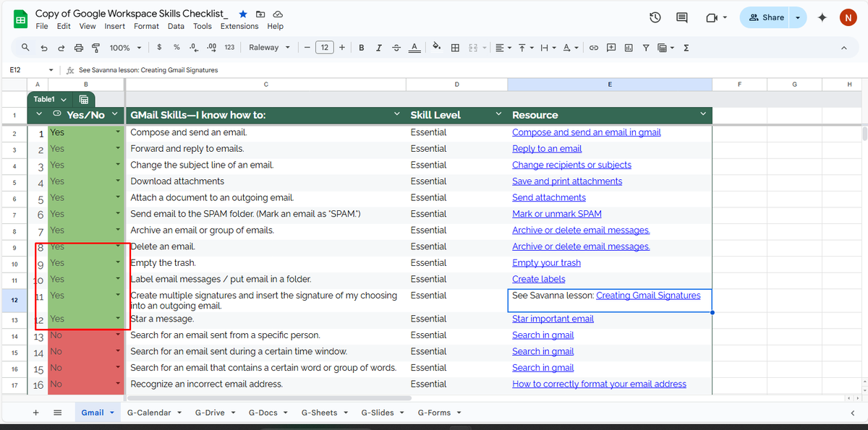Open the Format menu
Screen dimensions: 868x430
click(146, 26)
